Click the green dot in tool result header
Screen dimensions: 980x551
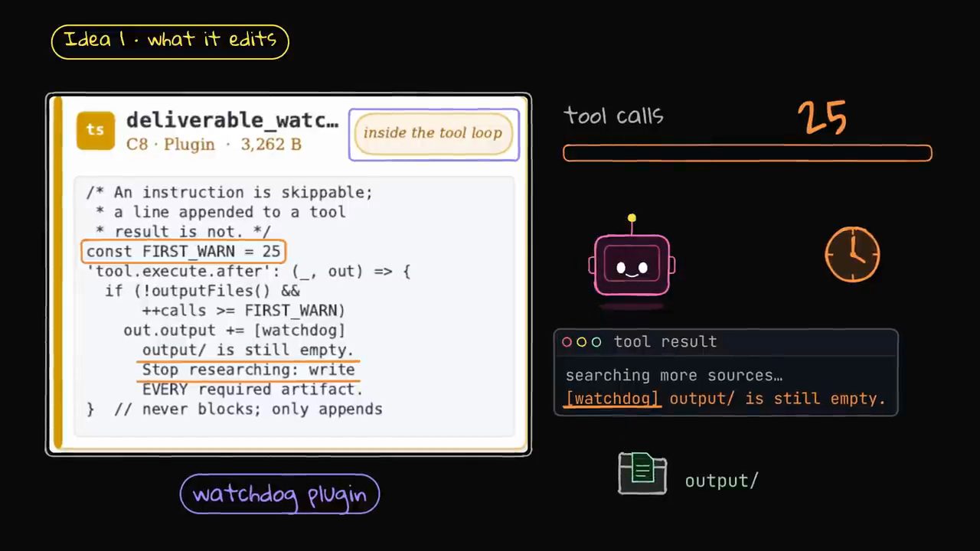(x=596, y=342)
